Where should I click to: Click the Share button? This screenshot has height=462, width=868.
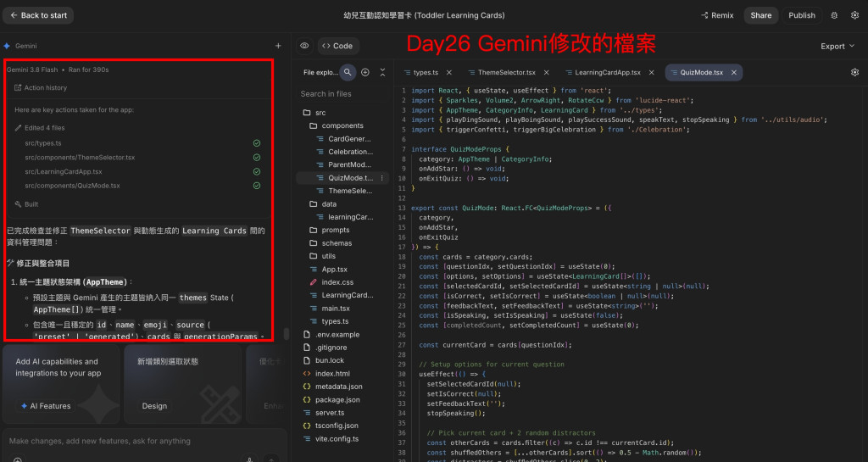pyautogui.click(x=760, y=15)
